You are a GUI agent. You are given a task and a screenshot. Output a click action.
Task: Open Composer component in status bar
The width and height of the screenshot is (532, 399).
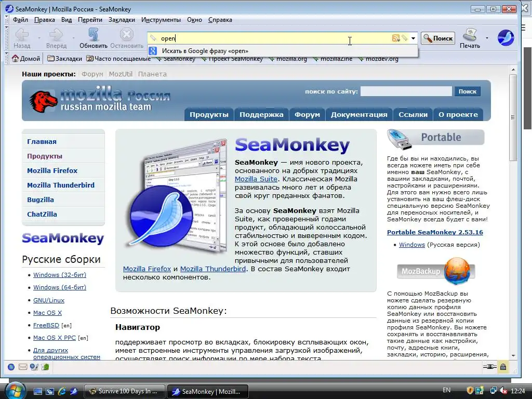pos(34,367)
